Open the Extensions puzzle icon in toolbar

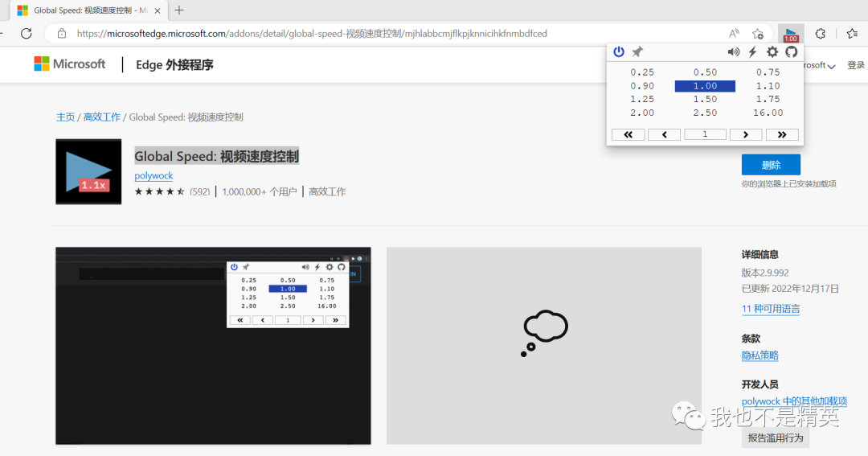[821, 34]
